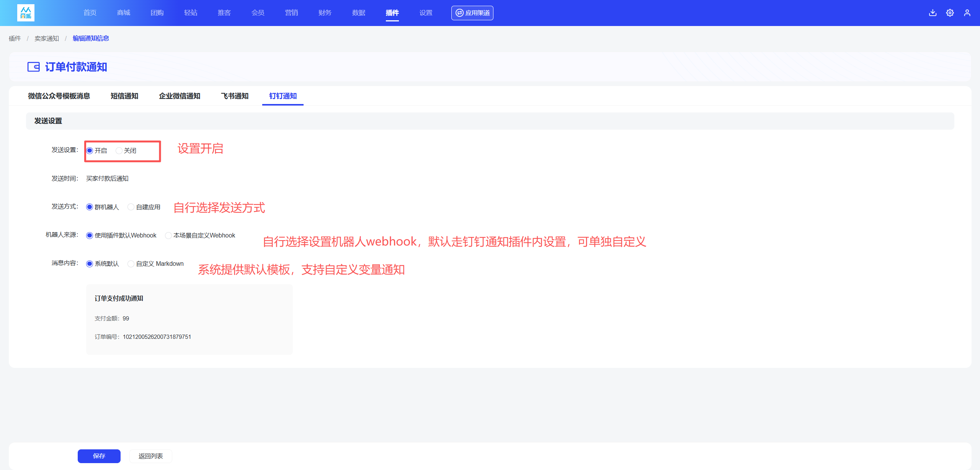Click the 应用渠道 switch icon button
Image resolution: width=980 pixels, height=470 pixels.
(x=472, y=13)
